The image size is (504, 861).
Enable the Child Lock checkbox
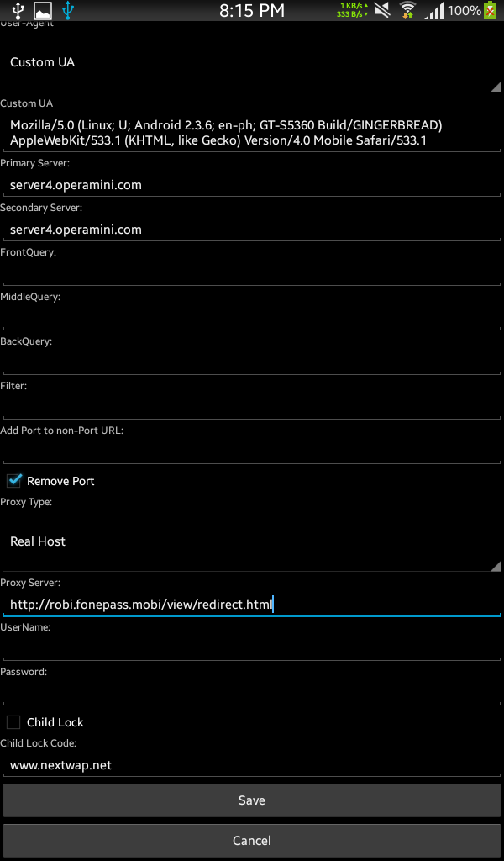13,721
